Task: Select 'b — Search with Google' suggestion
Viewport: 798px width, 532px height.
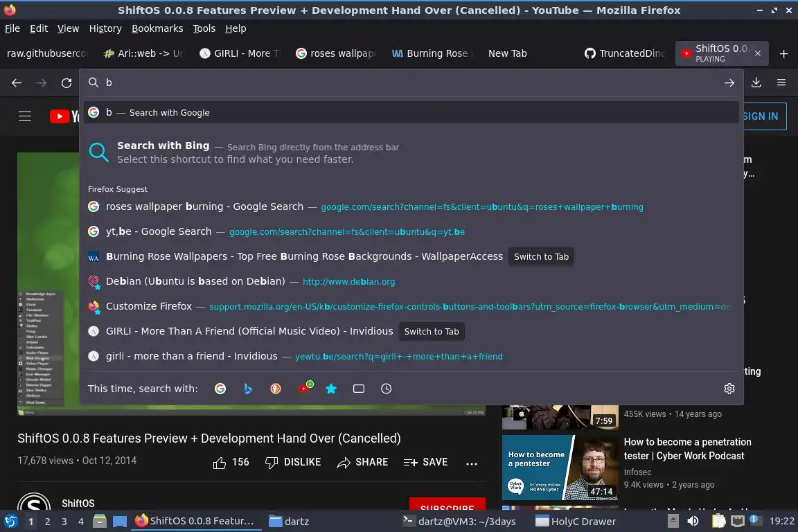Action: (x=411, y=112)
